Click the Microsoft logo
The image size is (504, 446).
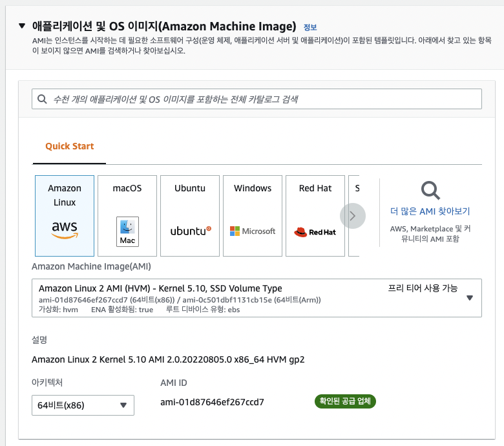click(x=253, y=231)
